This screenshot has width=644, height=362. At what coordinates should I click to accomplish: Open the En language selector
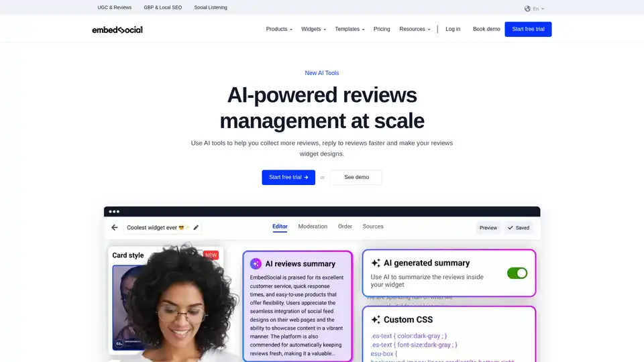(538, 9)
